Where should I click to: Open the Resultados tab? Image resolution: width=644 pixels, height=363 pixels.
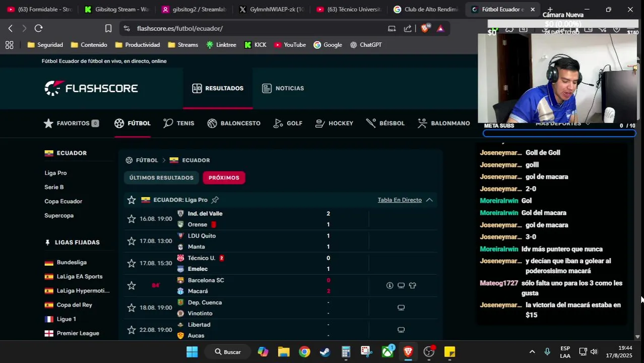tap(218, 88)
